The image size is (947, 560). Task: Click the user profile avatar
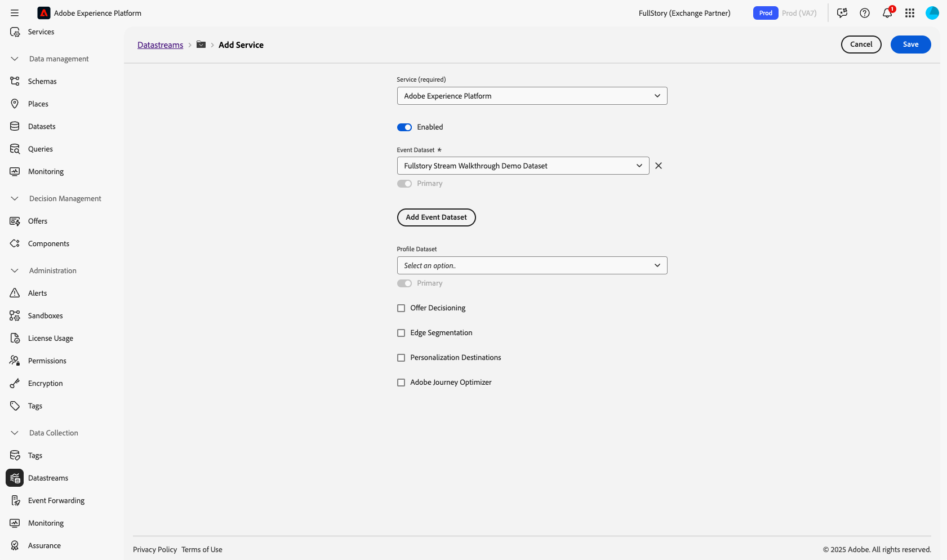[x=932, y=13]
